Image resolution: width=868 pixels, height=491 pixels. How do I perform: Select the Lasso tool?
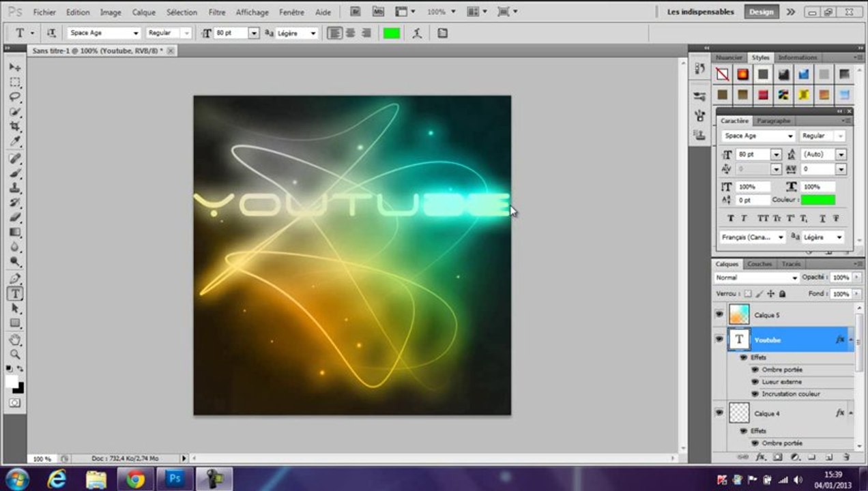coord(15,98)
